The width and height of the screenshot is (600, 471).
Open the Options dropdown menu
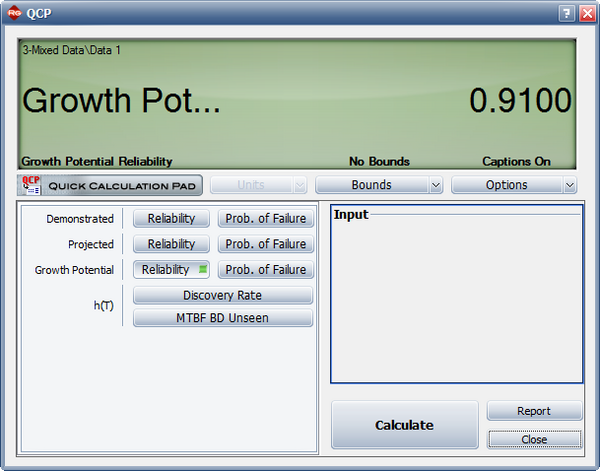click(x=514, y=185)
